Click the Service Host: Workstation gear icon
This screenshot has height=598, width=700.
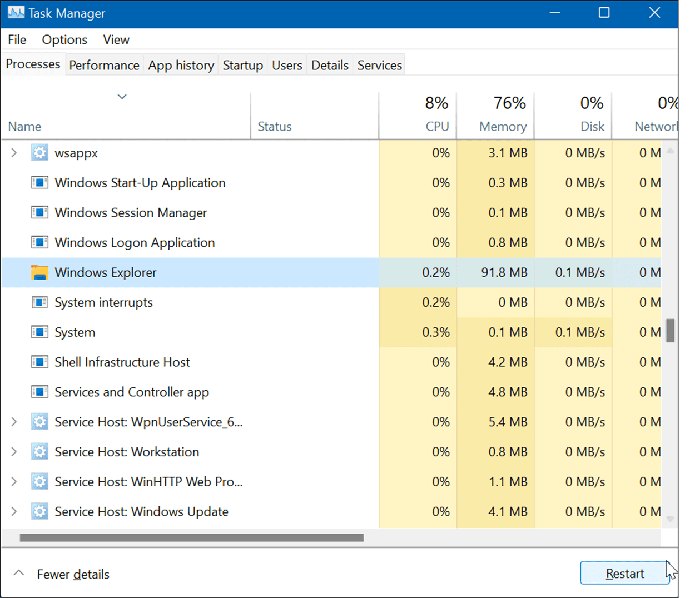[x=39, y=451]
